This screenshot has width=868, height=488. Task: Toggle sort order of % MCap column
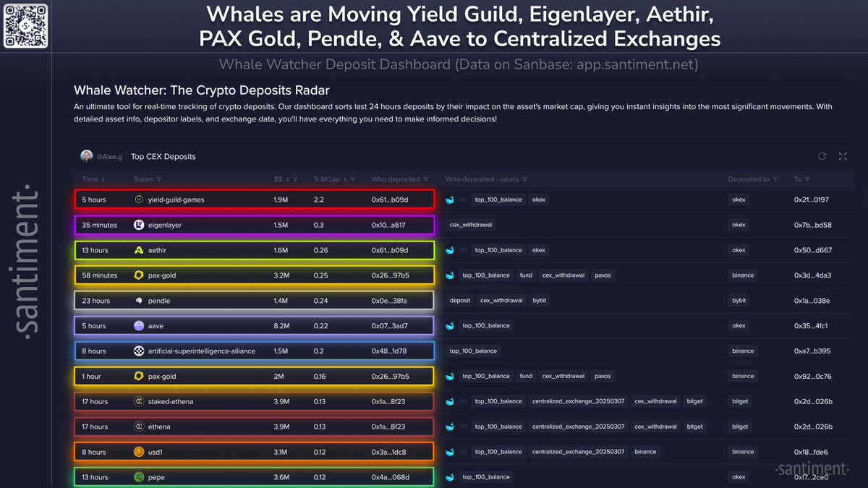[346, 179]
